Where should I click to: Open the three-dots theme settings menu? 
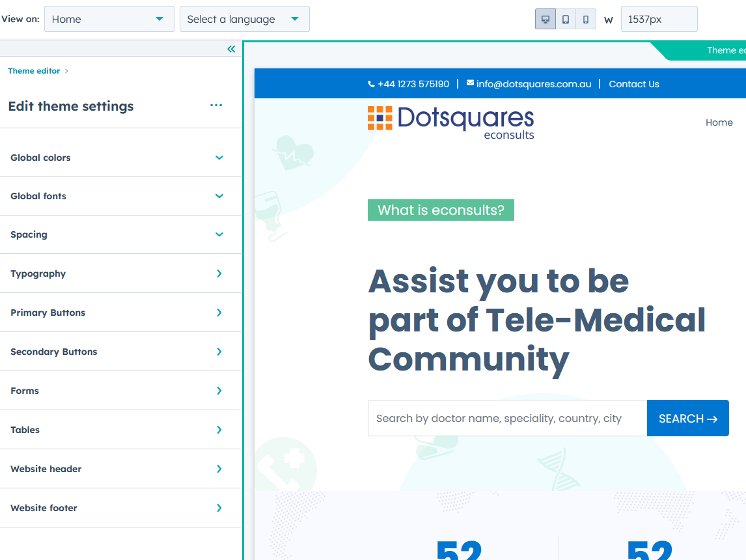point(216,105)
